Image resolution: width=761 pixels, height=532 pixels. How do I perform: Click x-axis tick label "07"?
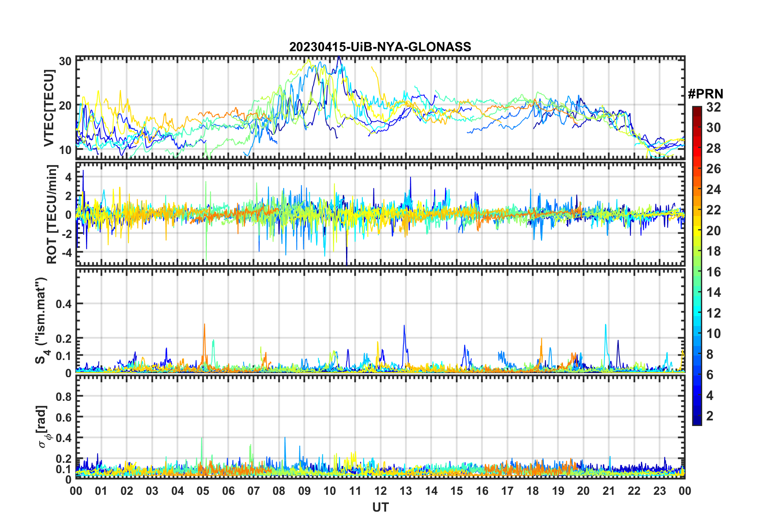coord(254,491)
